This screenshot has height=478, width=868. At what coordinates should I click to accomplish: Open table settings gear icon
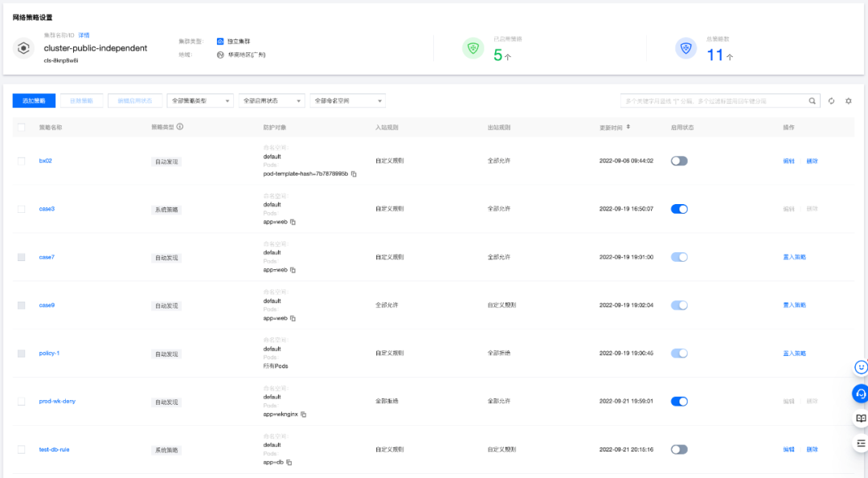pos(848,101)
